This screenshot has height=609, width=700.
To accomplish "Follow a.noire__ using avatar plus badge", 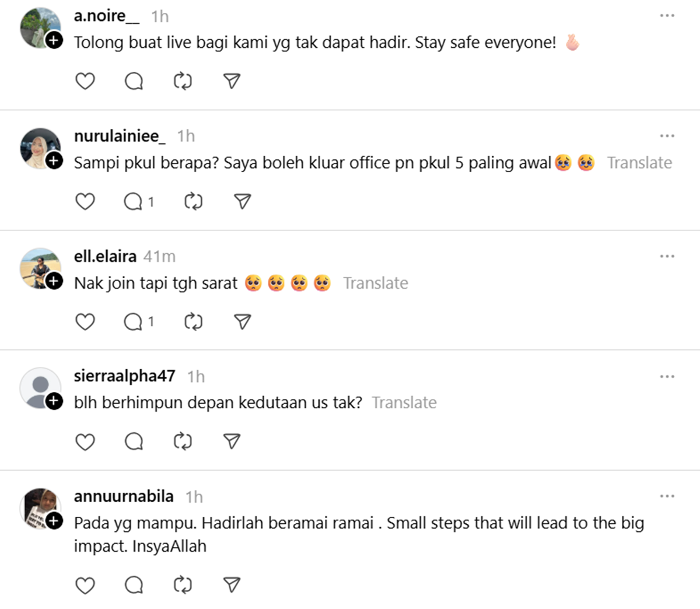I will (54, 40).
